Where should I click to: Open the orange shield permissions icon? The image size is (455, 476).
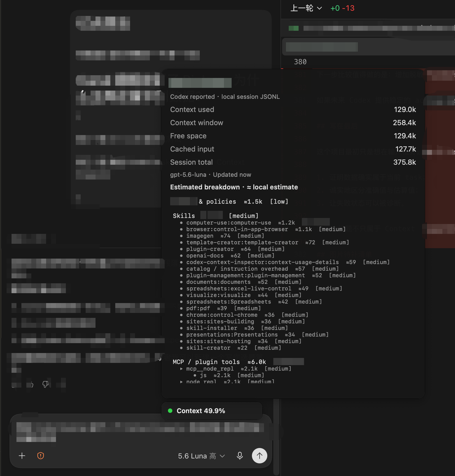(41, 456)
